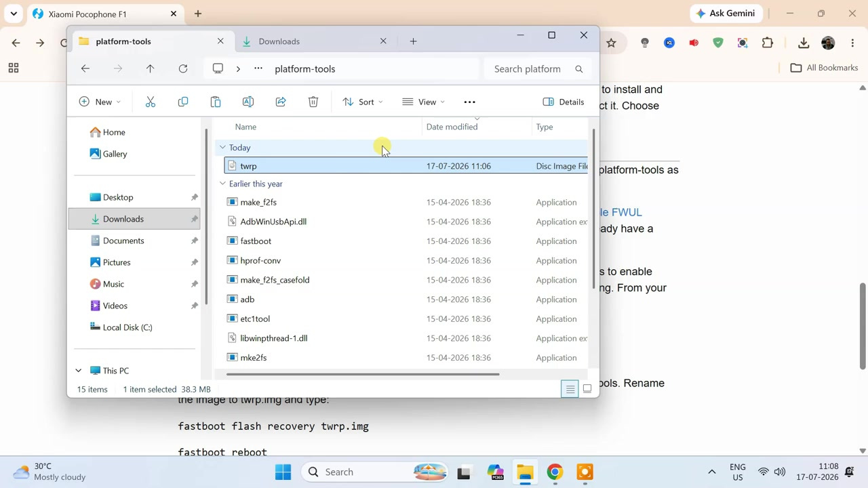This screenshot has height=488, width=868.
Task: Expand breadcrumb path chevron
Action: pos(238,68)
